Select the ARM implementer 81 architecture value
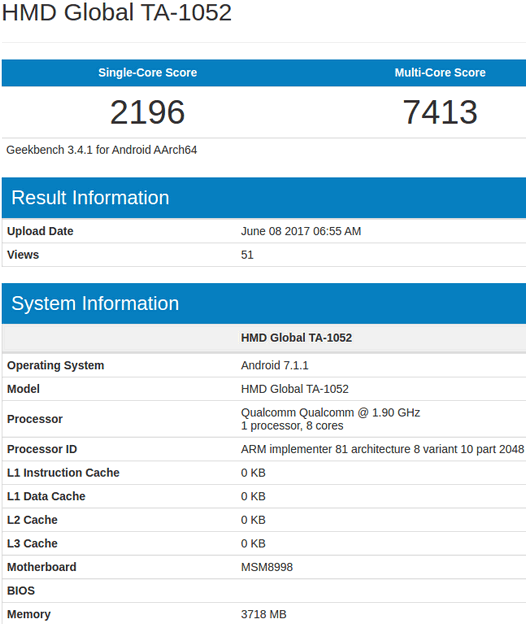The width and height of the screenshot is (526, 624). 382,449
